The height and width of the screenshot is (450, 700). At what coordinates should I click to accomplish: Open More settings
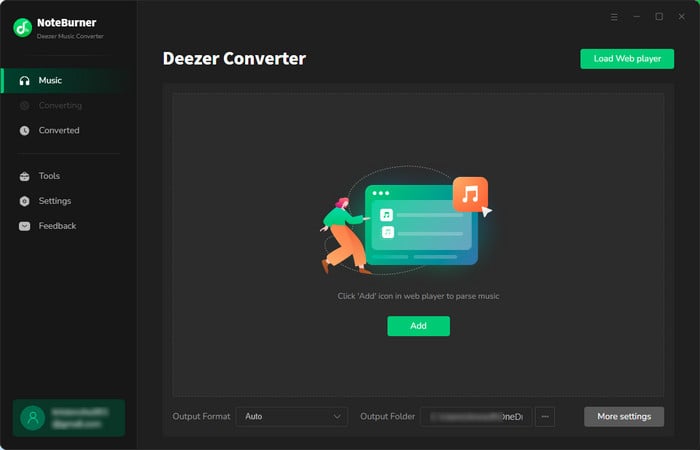(624, 417)
